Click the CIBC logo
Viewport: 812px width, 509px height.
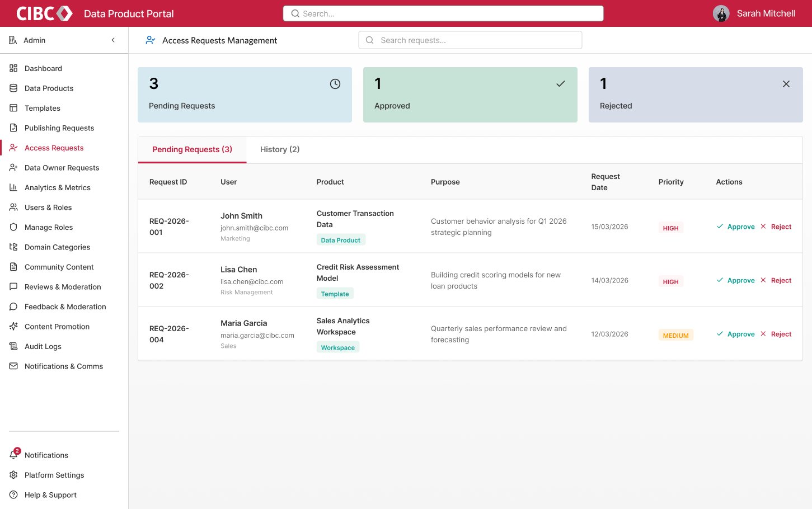44,13
